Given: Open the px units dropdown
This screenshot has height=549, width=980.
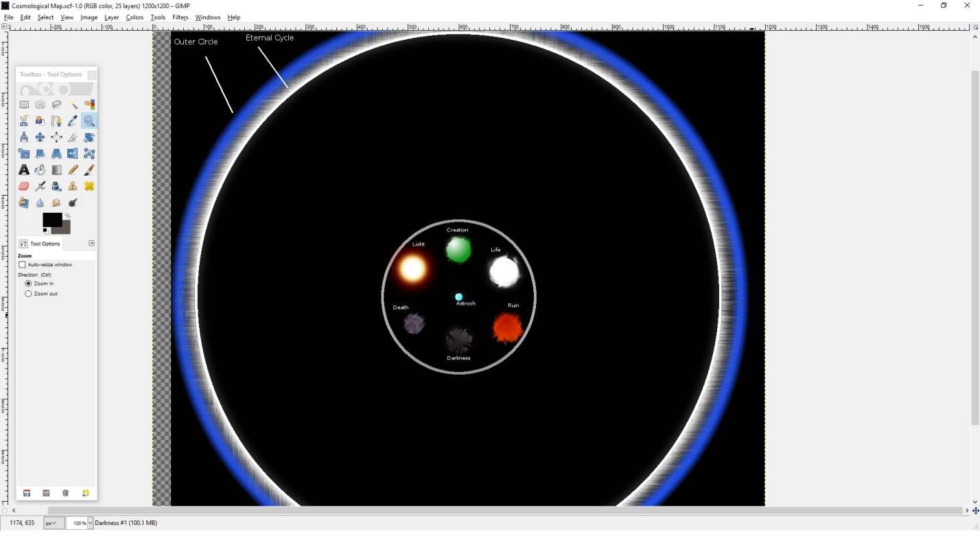Looking at the screenshot, I should point(53,523).
